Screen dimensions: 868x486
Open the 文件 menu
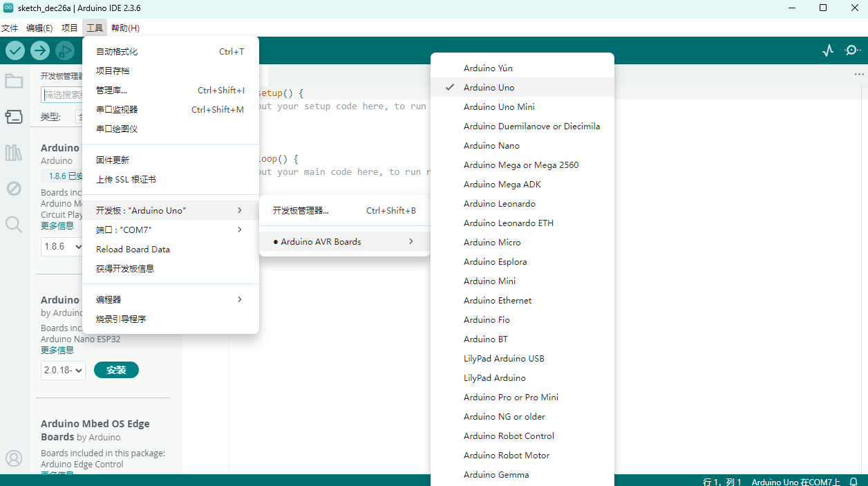[x=10, y=28]
